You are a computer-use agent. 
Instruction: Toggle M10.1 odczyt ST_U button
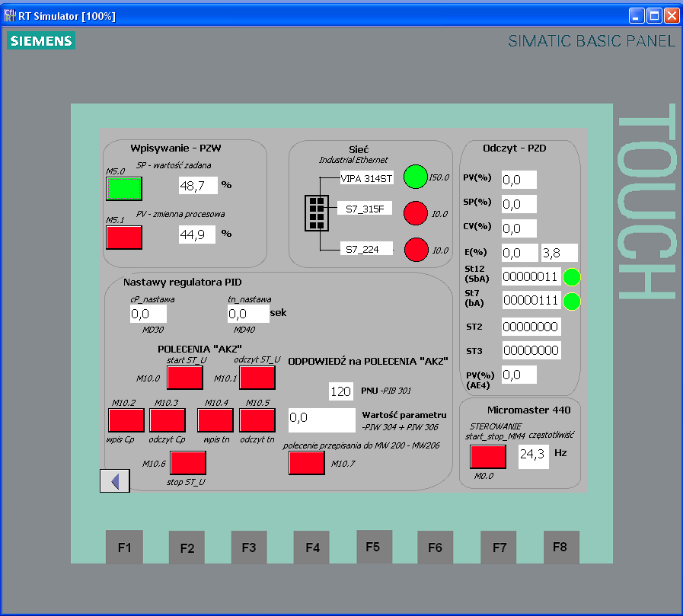click(x=257, y=378)
